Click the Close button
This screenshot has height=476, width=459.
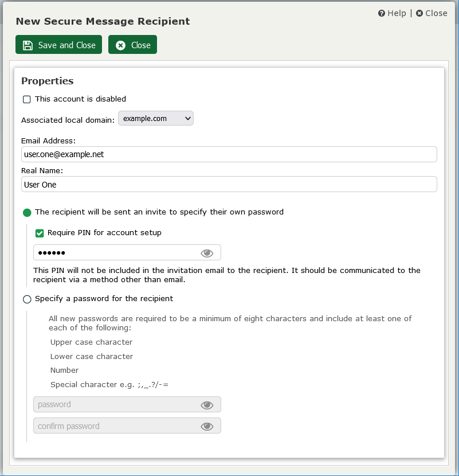coord(132,44)
